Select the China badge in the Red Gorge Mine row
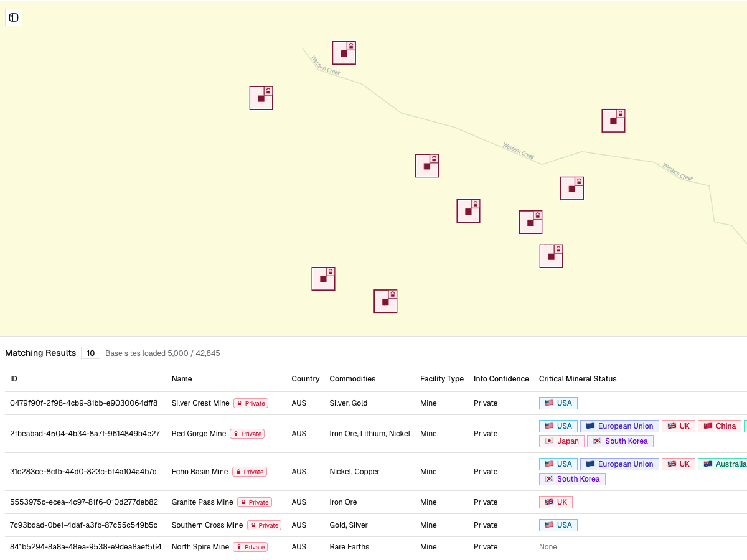Screen dimensions: 747x560 coord(720,426)
